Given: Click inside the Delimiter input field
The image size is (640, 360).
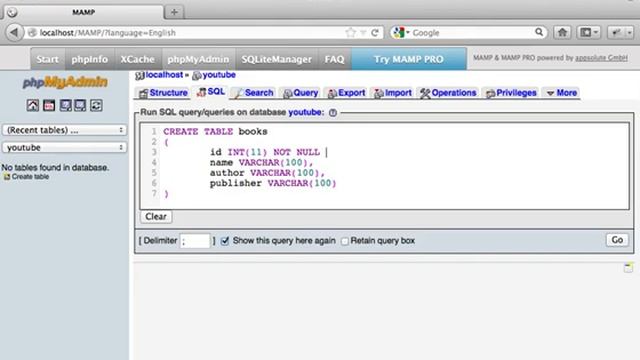Looking at the screenshot, I should coord(195,241).
